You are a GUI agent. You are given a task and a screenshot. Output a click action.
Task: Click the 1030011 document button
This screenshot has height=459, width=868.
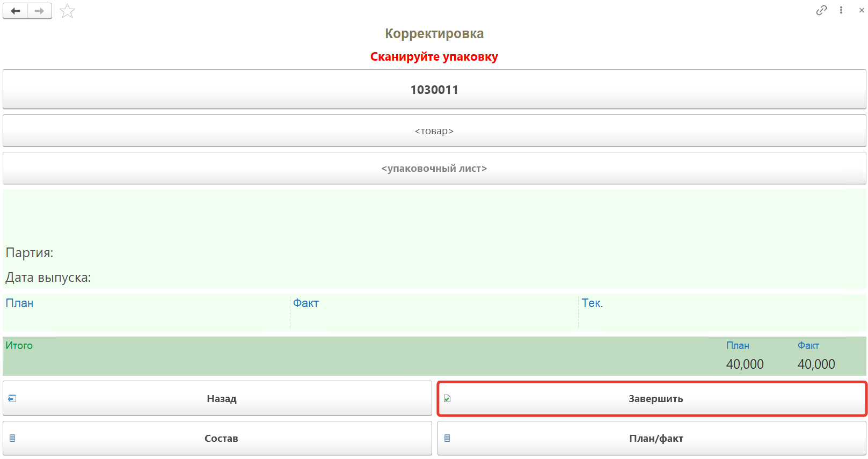click(x=434, y=90)
